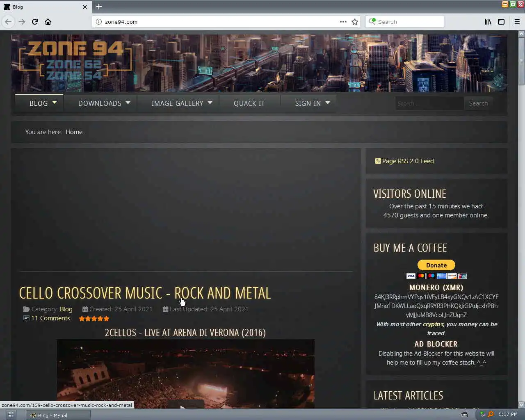
Task: Expand the SIGN IN dropdown arrow
Action: [x=328, y=103]
